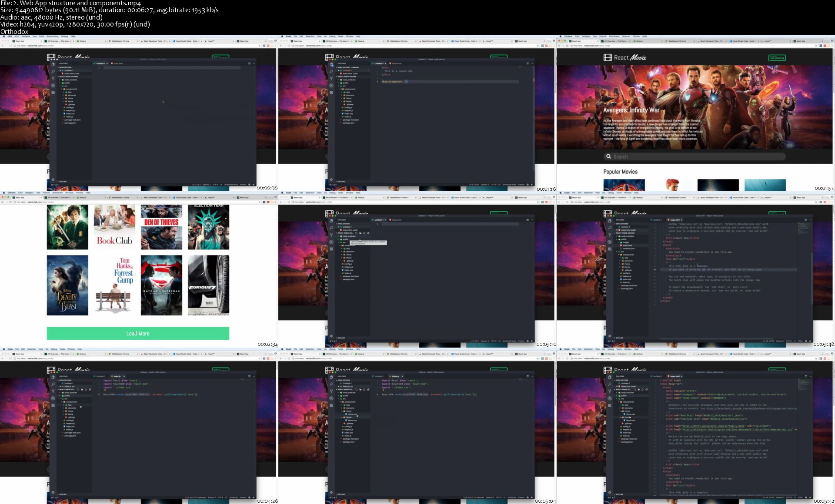This screenshot has width=835, height=504.
Task: Click Refresh Explorer icon in the 00:05:42 frame
Action: pyautogui.click(x=642, y=390)
